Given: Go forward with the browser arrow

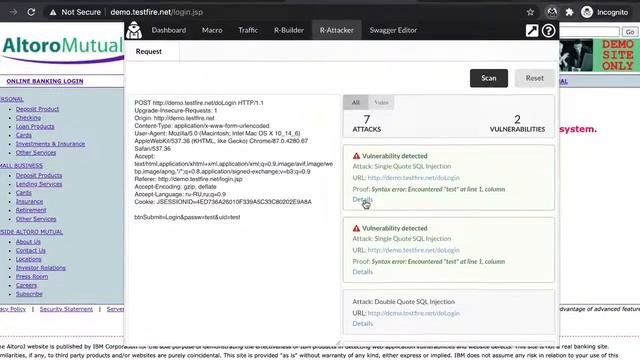Looking at the screenshot, I should (13, 12).
